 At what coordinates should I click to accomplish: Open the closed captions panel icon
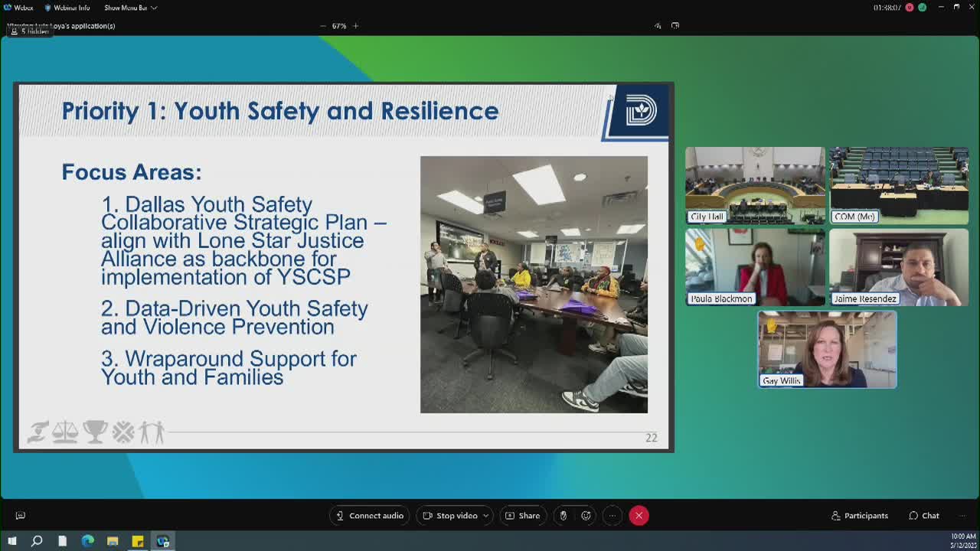coord(21,516)
